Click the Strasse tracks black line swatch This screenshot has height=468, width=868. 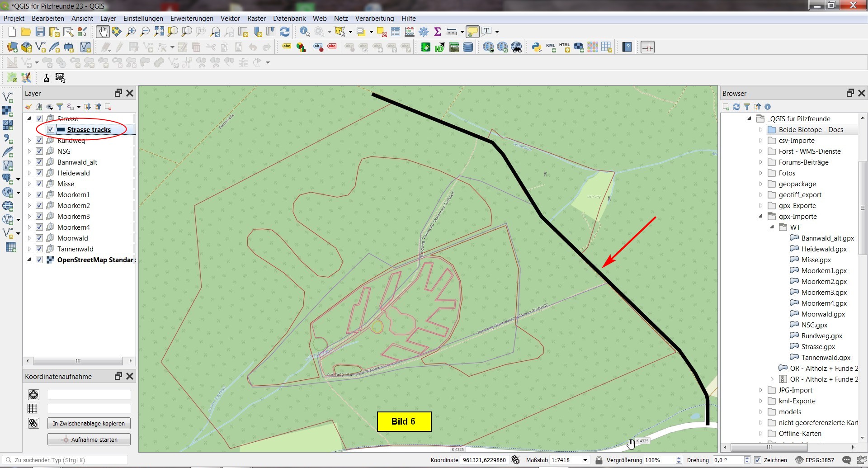(x=61, y=130)
